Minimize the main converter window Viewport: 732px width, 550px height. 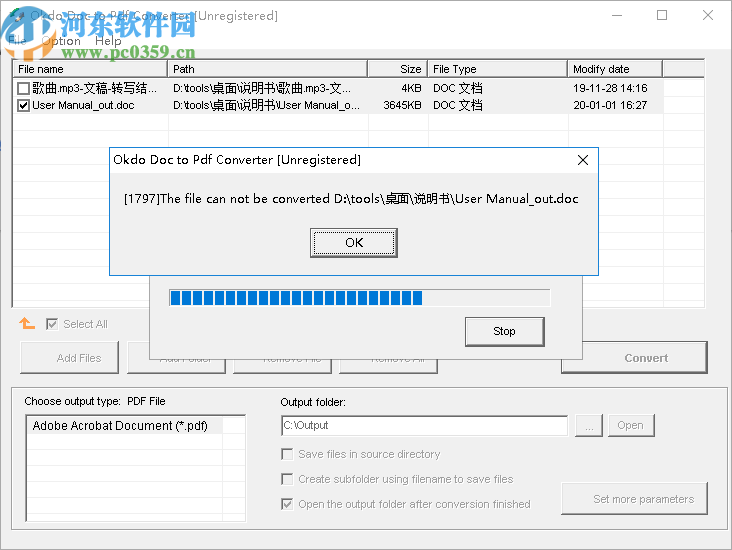(x=617, y=15)
